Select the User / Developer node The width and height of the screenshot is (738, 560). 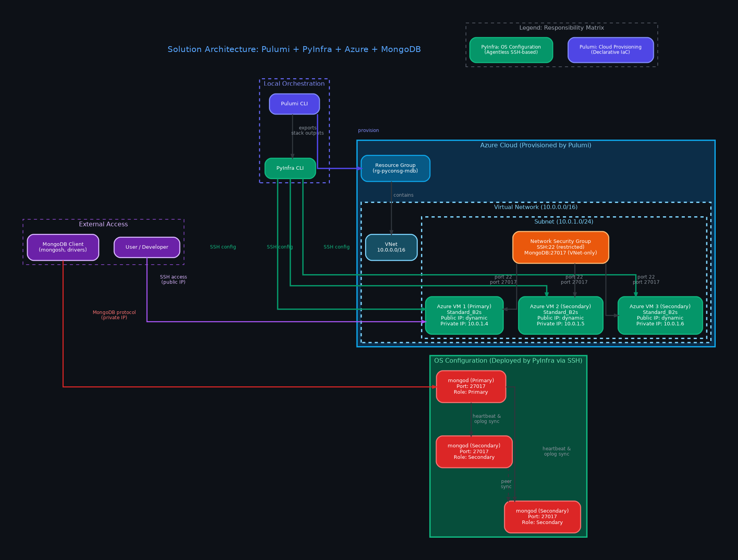point(147,247)
